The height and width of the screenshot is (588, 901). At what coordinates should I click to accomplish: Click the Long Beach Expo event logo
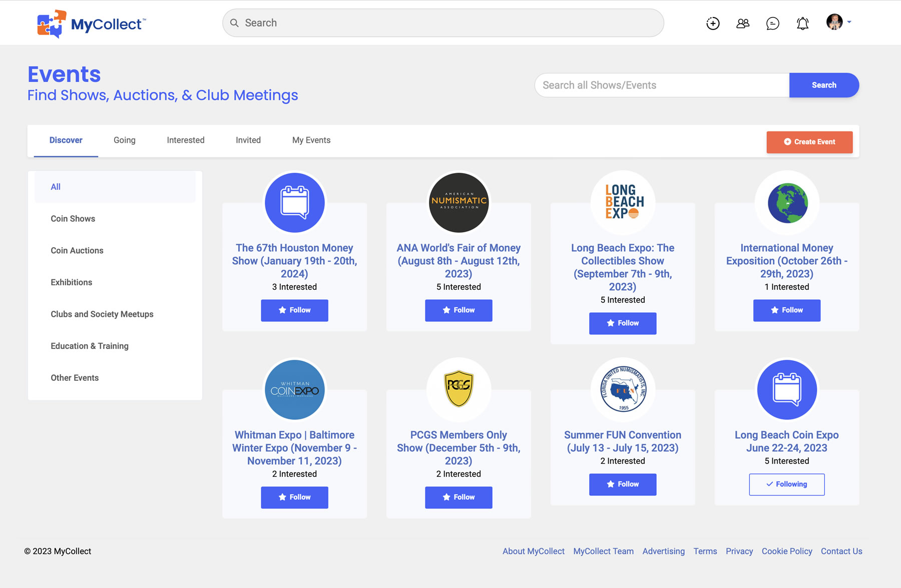pos(623,203)
